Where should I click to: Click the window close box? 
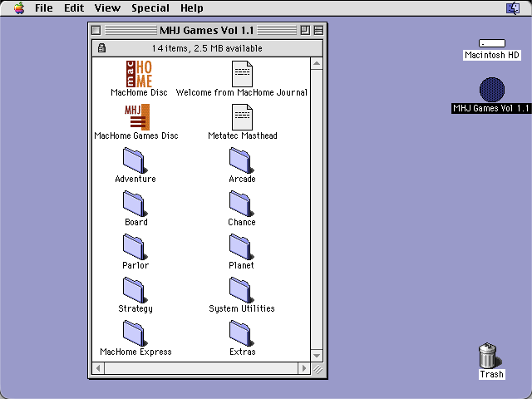(96, 30)
